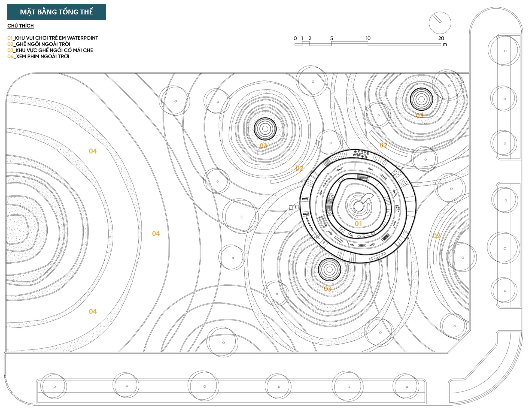Viewport: 532px width, 413px height.
Task: Click the cluster of small dots atop the Waterpoint ring
Action: click(x=361, y=154)
